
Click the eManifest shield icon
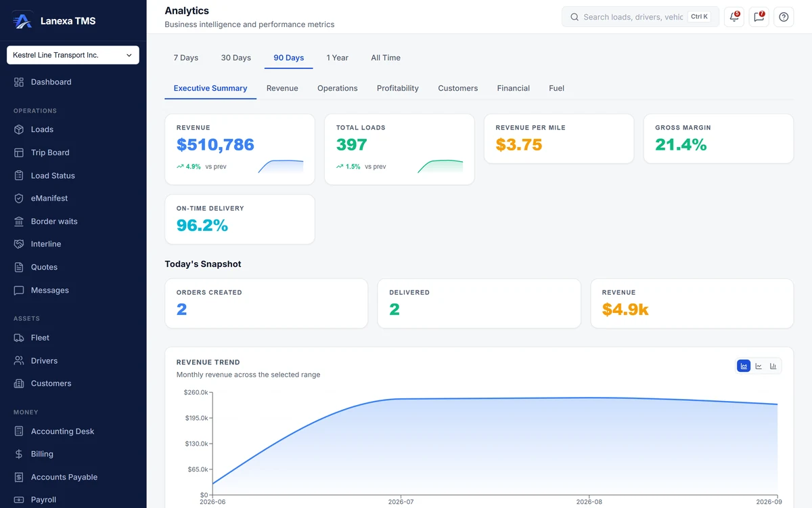[19, 198]
